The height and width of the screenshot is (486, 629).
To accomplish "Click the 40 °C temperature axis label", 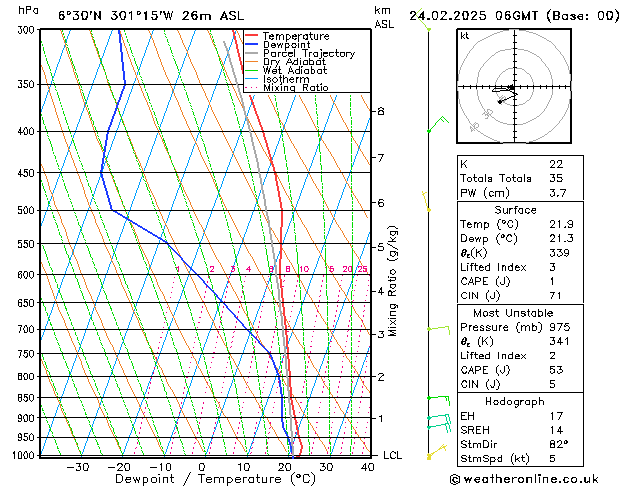I will (x=367, y=468).
